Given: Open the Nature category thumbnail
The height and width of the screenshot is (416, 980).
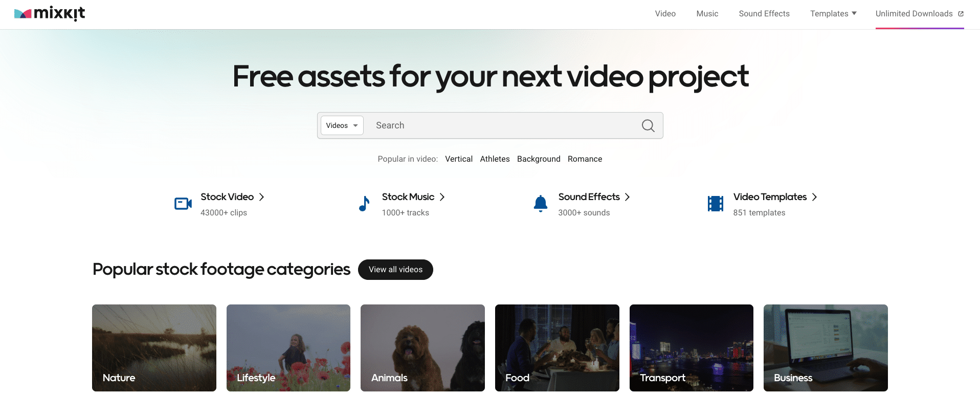Looking at the screenshot, I should (154, 348).
